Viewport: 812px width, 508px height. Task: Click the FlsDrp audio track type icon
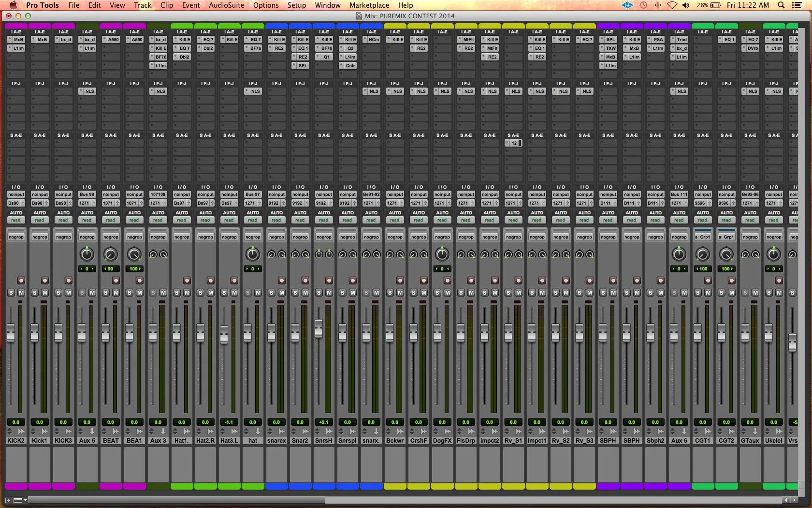pos(471,431)
